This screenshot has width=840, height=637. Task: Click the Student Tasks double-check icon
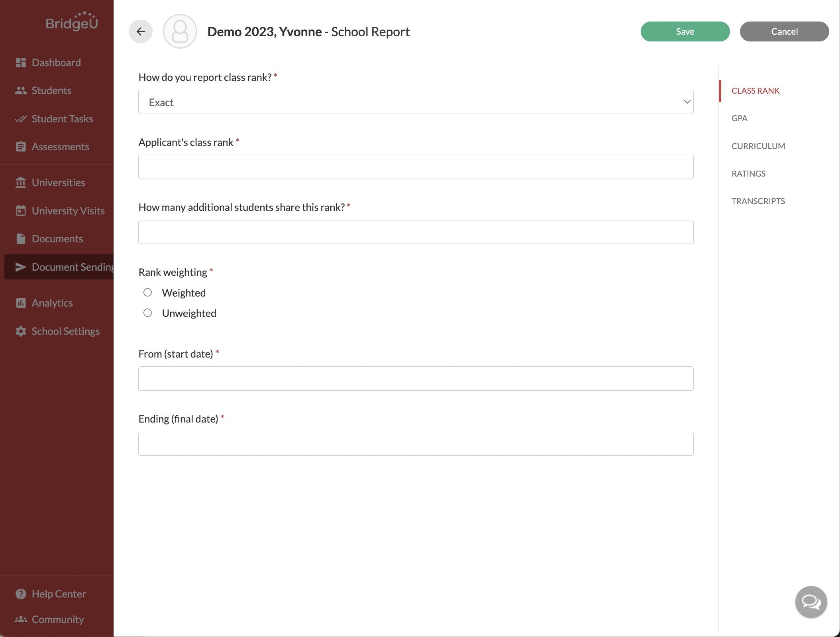21,119
